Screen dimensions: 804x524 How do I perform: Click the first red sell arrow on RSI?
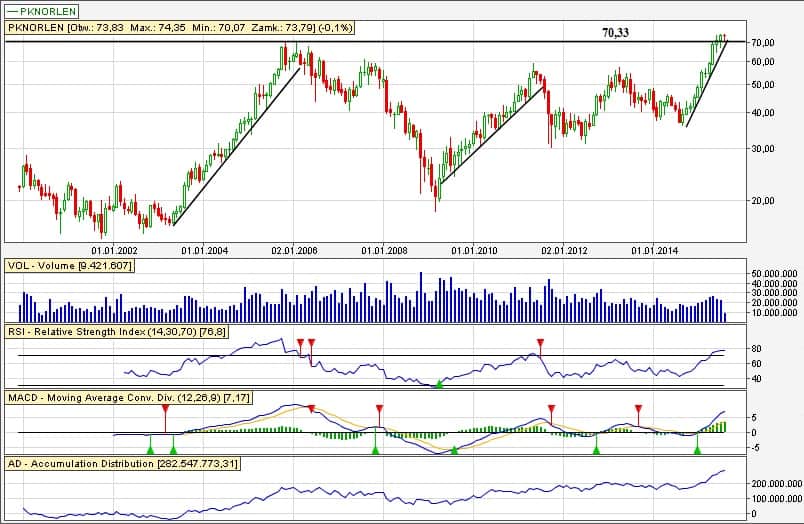coord(299,343)
